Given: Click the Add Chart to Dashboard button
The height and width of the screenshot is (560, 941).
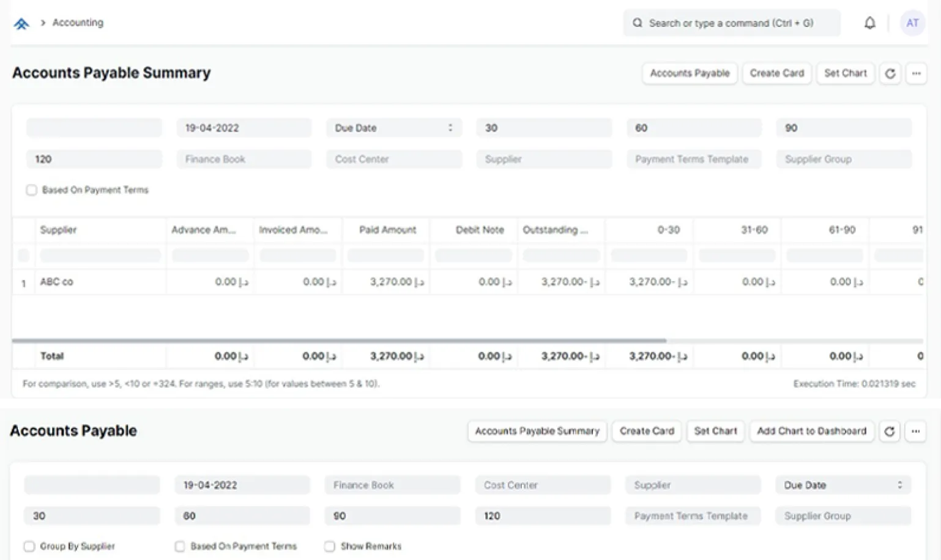Looking at the screenshot, I should click(811, 431).
